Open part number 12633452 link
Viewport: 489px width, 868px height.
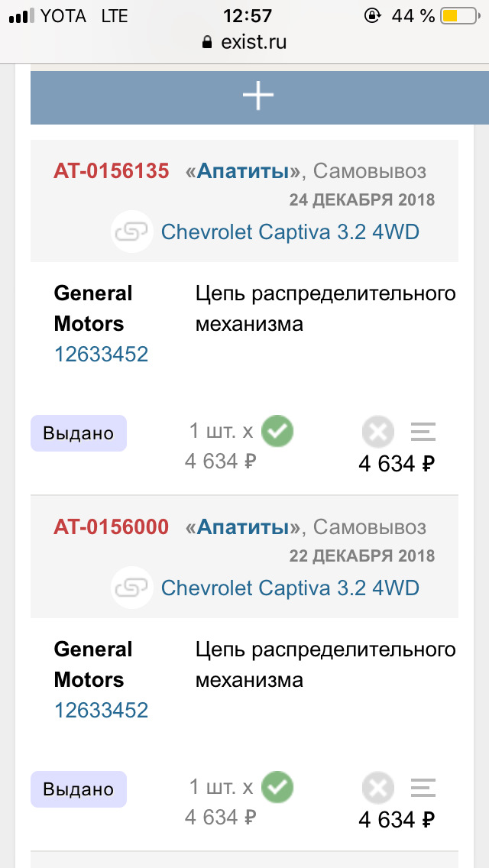coord(101,354)
